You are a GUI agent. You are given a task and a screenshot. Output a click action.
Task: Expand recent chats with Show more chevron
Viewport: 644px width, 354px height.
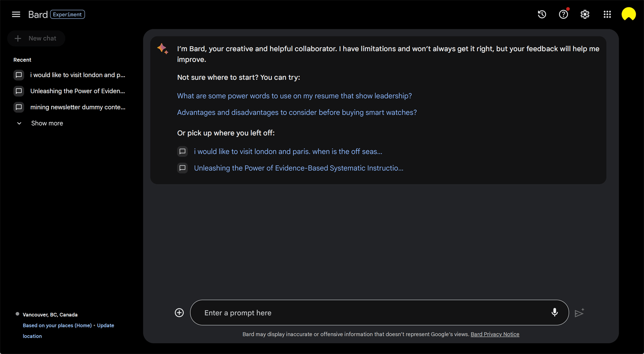(19, 124)
